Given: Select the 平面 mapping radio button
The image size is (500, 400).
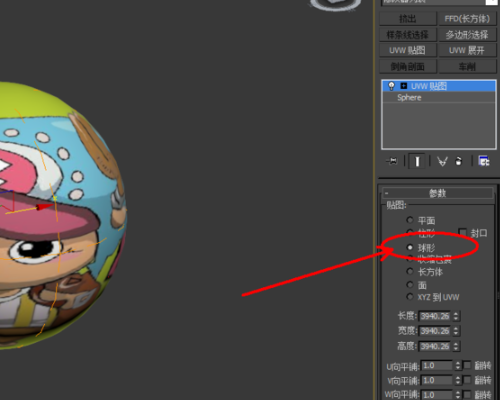Looking at the screenshot, I should click(x=410, y=220).
